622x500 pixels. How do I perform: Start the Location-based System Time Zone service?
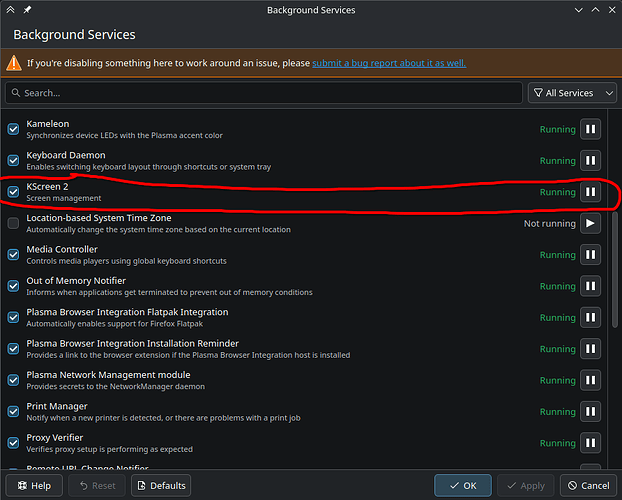coord(590,223)
